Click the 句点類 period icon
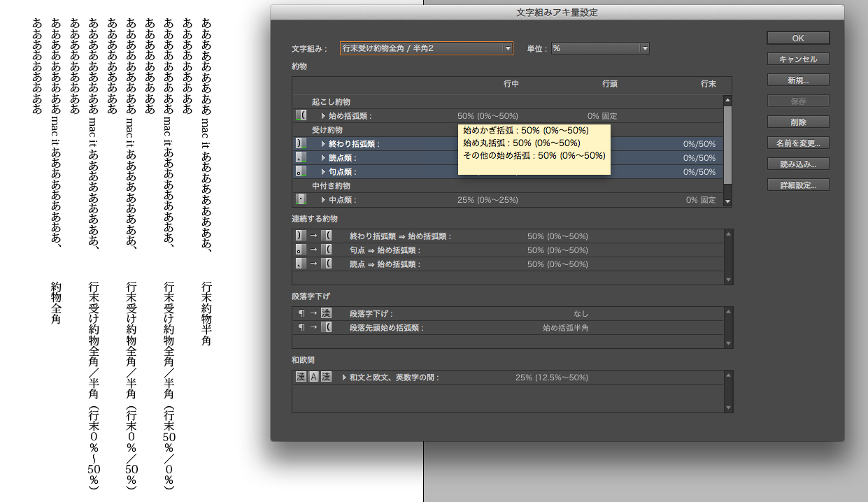 click(301, 172)
